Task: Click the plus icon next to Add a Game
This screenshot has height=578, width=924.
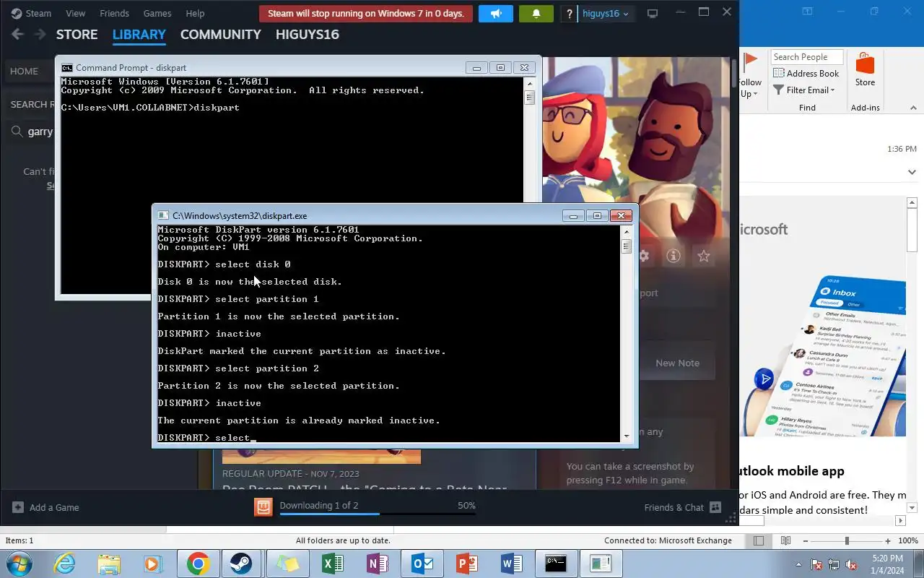Action: (18, 507)
